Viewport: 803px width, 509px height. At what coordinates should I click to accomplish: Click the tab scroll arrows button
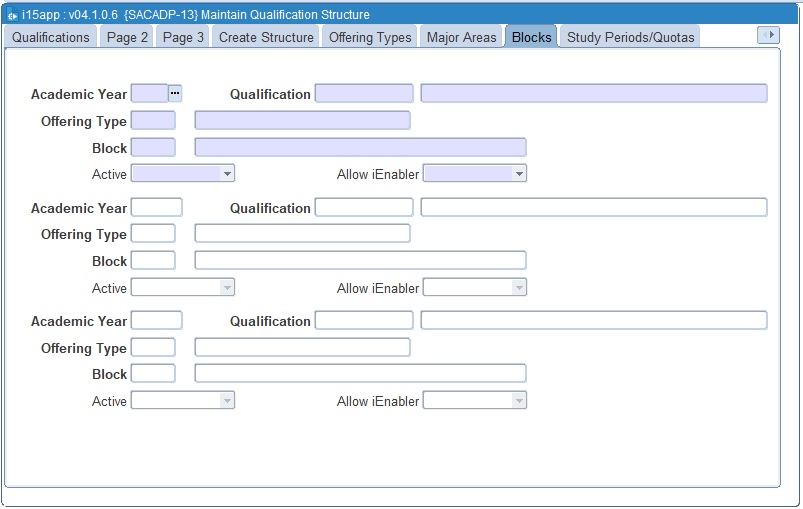point(768,35)
